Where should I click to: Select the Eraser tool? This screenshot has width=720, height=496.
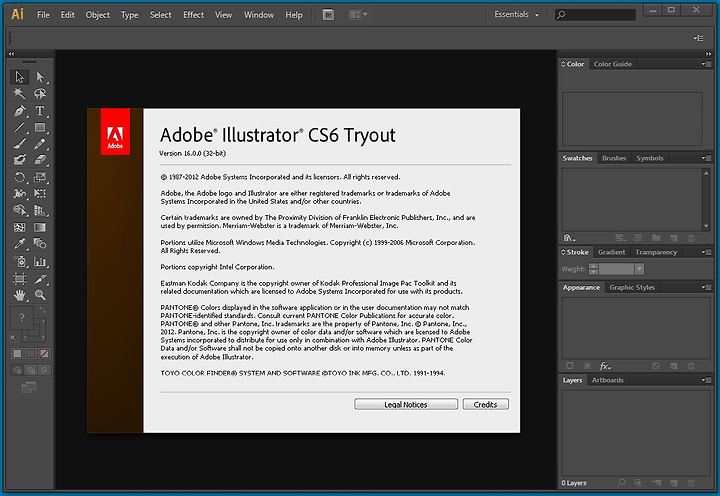[40, 160]
